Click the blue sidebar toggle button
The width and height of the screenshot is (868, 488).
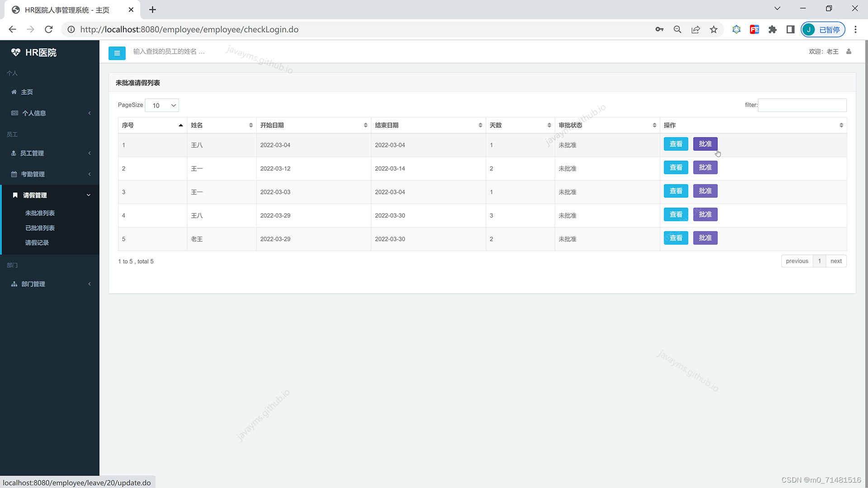coord(117,53)
